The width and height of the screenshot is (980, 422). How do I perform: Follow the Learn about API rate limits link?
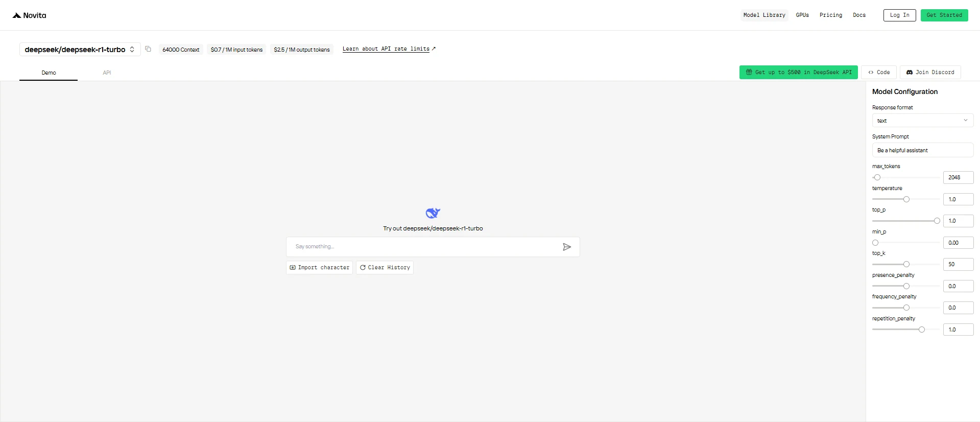point(389,49)
